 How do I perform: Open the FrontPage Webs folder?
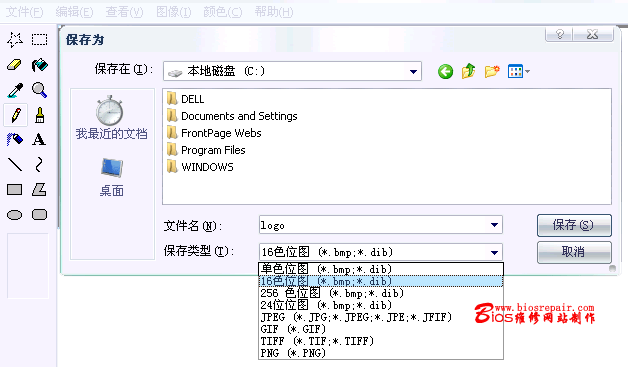coord(214,133)
